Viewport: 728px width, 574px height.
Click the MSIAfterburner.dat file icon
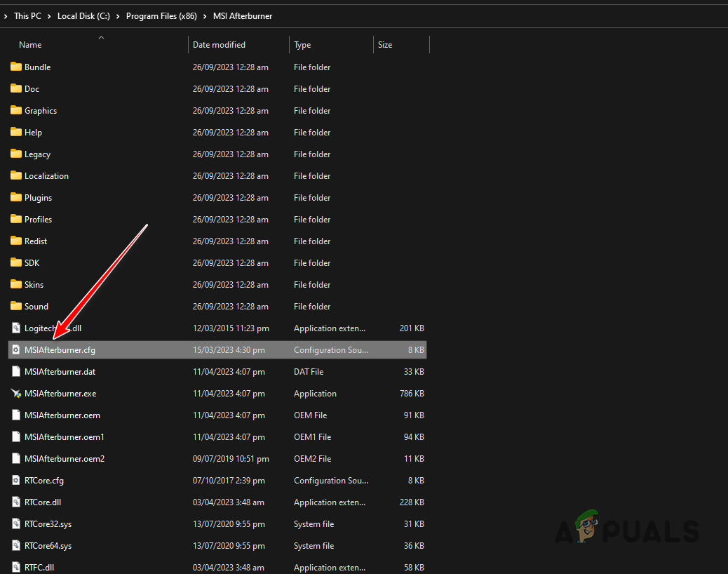pos(16,371)
